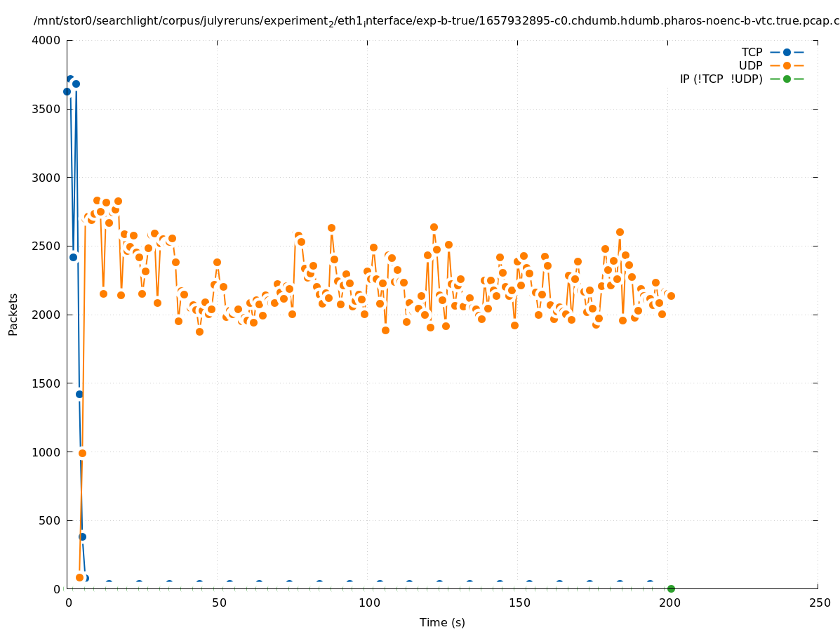Select the IP (!TCP !UDP) legend text
The width and height of the screenshot is (840, 632).
tap(721, 79)
